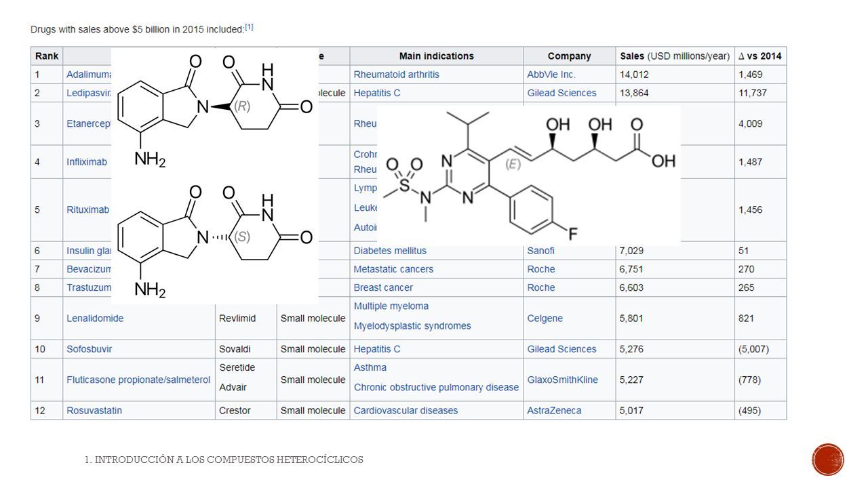Open the Multiple myeloma link
This screenshot has height=488, width=868.
[391, 306]
